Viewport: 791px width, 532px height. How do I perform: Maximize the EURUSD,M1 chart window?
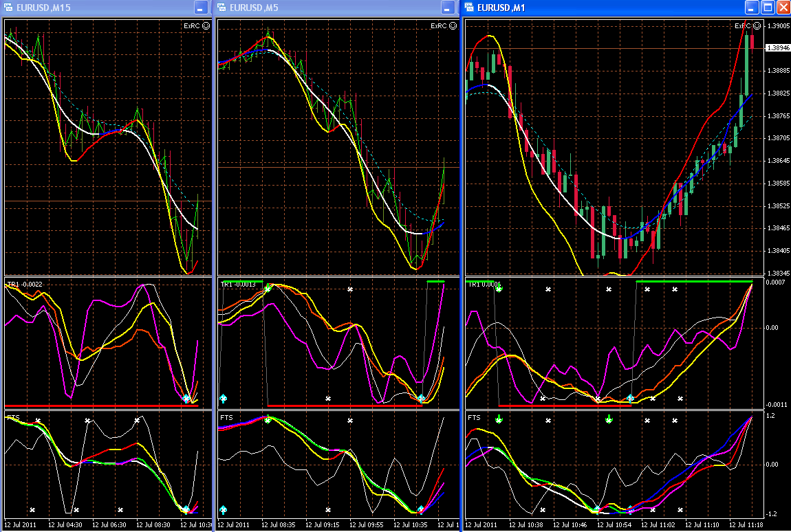click(x=768, y=7)
